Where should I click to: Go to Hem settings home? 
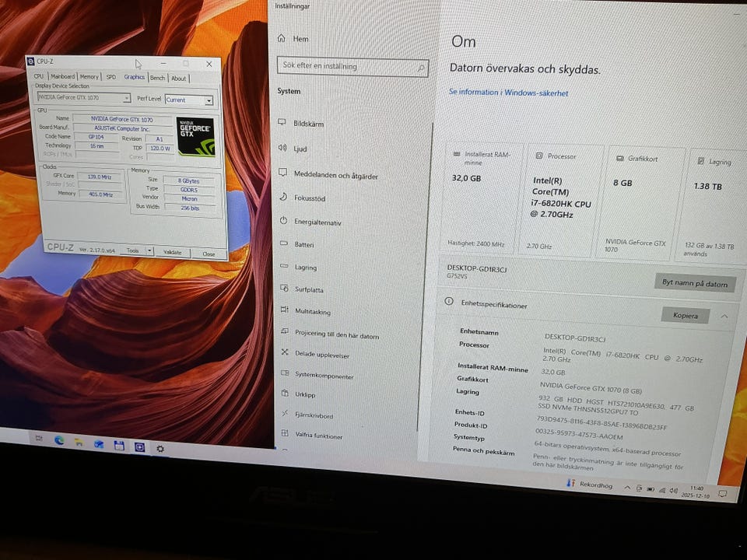(293, 39)
